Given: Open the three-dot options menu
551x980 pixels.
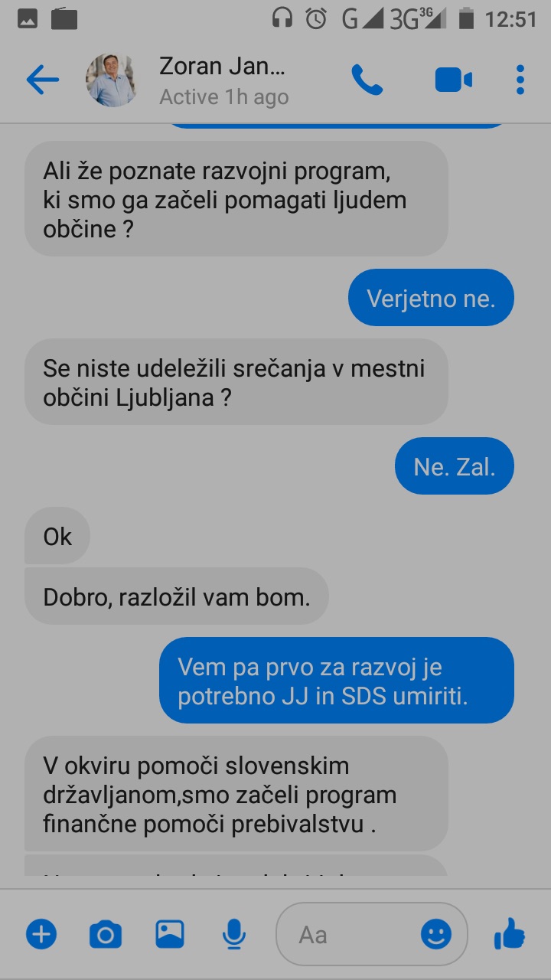Looking at the screenshot, I should click(x=520, y=80).
